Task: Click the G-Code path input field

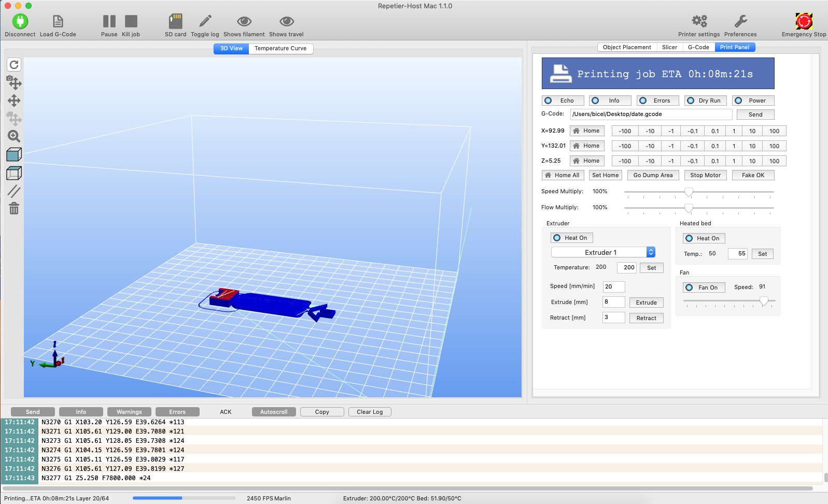Action: (x=651, y=114)
